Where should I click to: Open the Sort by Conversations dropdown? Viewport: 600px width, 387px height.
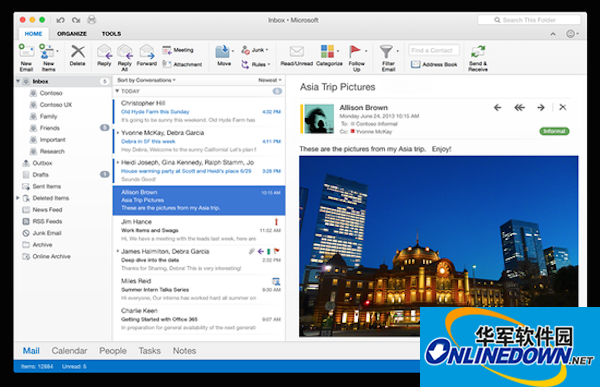(x=146, y=80)
